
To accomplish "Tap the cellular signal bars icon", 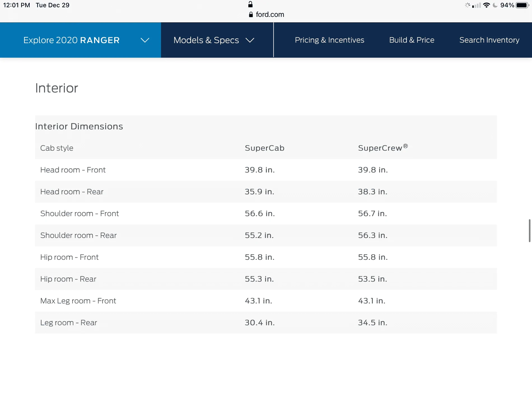I will (476, 5).
